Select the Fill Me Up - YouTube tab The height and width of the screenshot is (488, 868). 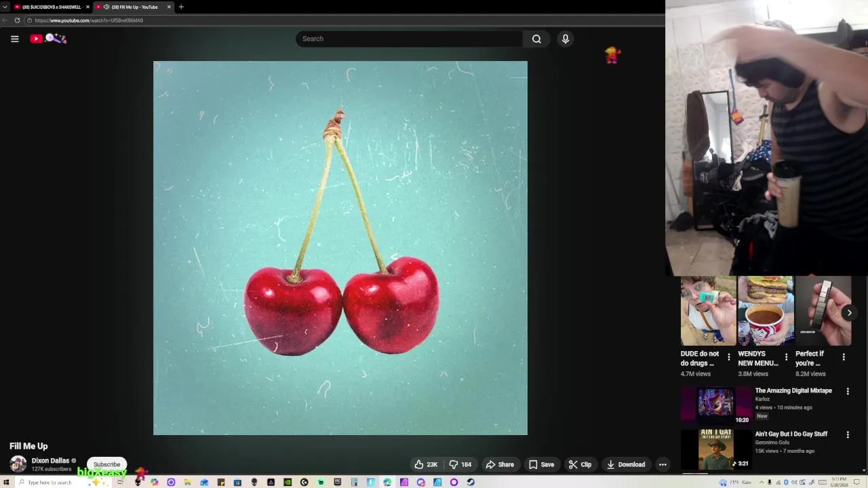pos(134,7)
